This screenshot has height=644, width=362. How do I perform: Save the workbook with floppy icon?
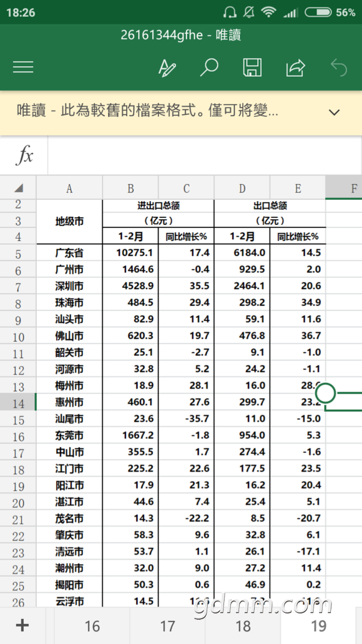click(252, 67)
